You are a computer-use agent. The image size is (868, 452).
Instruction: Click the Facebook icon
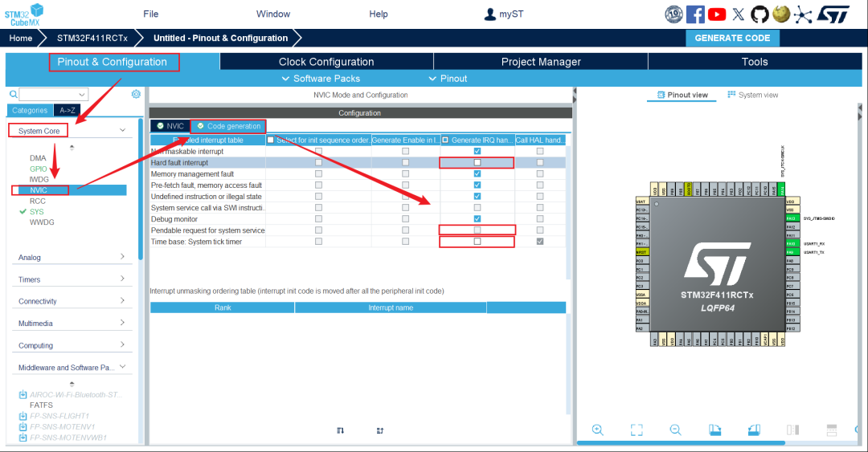(x=695, y=14)
